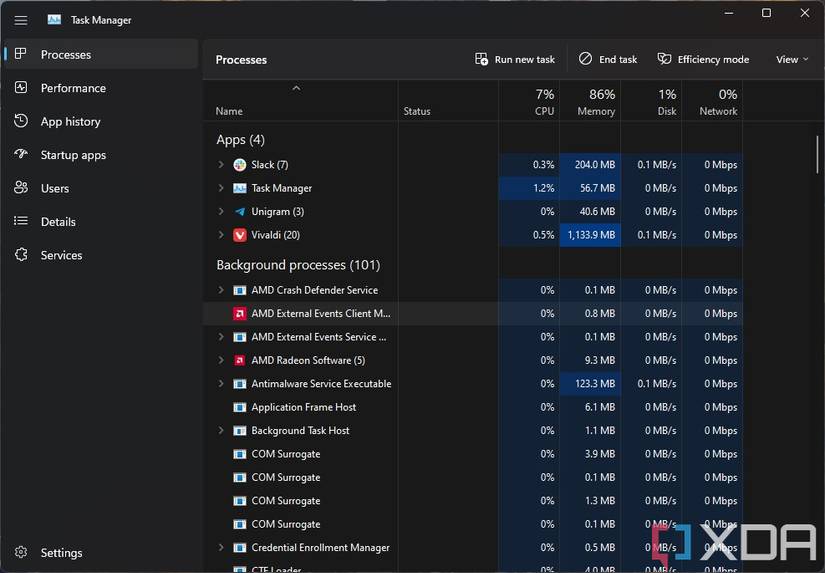Expand the Unigram (3) process group
Image resolution: width=825 pixels, height=573 pixels.
pos(220,212)
